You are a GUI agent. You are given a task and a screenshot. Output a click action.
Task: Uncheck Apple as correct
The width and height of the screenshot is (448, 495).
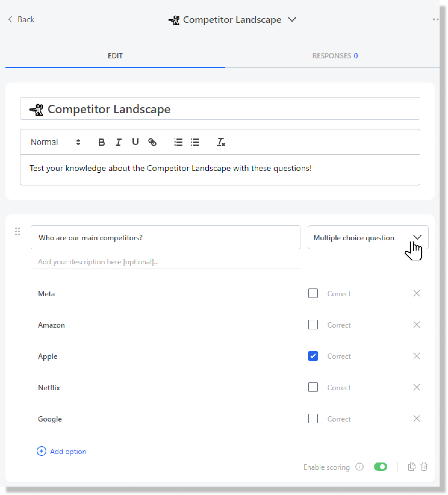coord(313,356)
